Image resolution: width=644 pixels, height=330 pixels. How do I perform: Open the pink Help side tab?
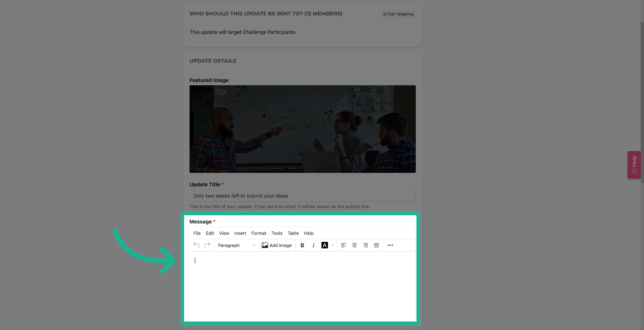tap(634, 165)
